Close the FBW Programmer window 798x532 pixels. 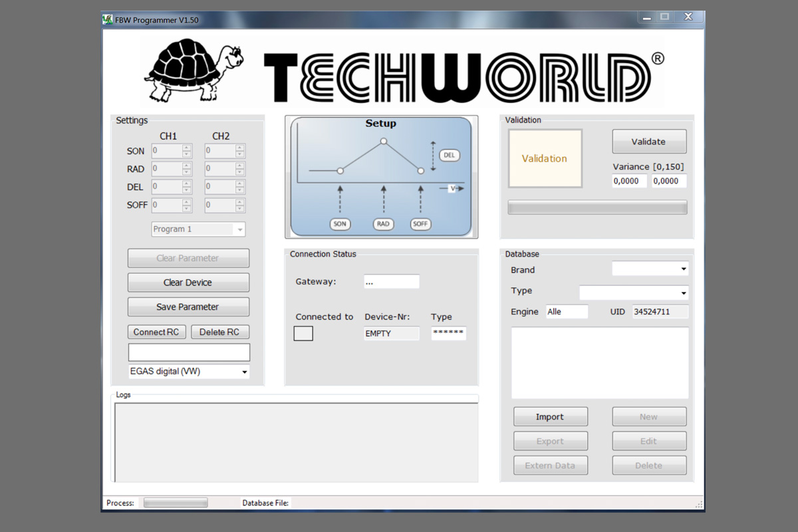tap(688, 17)
